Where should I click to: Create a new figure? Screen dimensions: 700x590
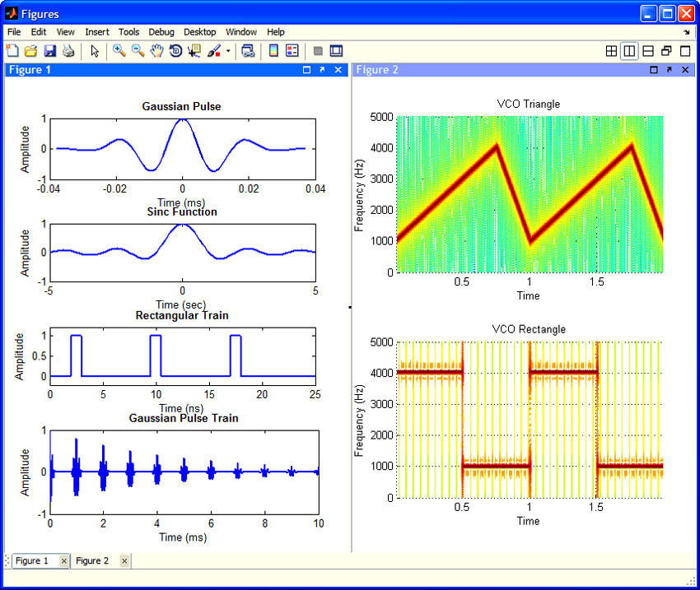pos(12,50)
